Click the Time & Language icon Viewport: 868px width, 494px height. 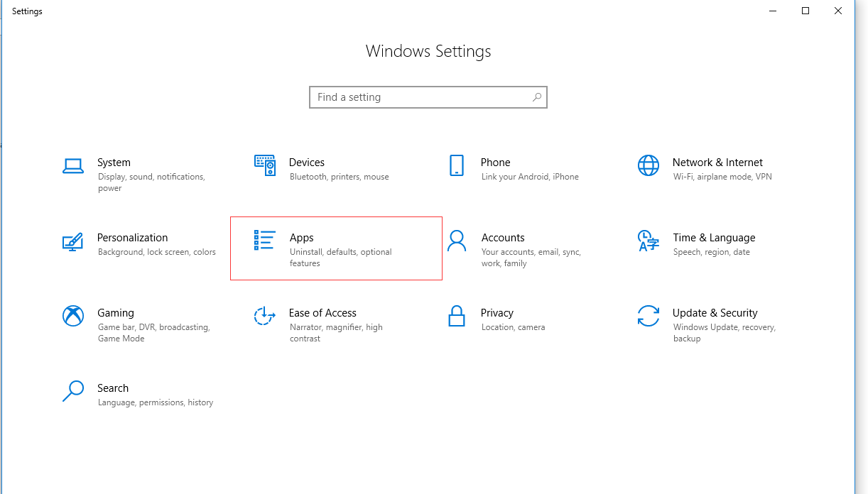(x=648, y=241)
